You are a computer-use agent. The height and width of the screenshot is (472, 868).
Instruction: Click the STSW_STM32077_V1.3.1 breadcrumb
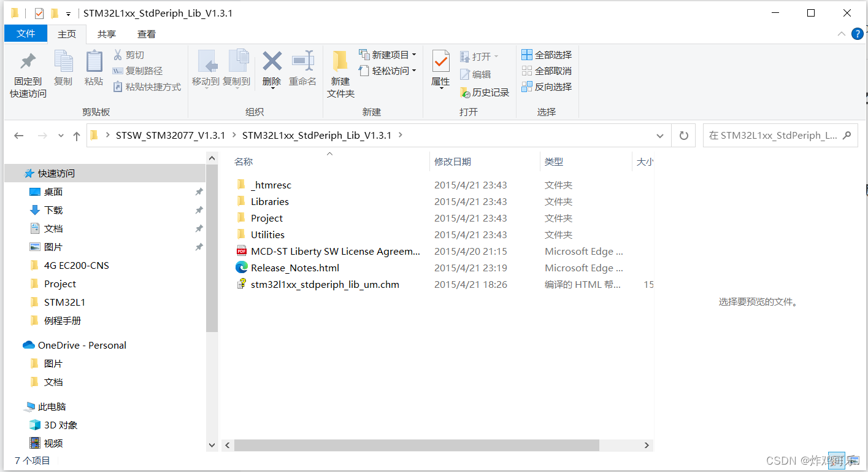(x=171, y=135)
